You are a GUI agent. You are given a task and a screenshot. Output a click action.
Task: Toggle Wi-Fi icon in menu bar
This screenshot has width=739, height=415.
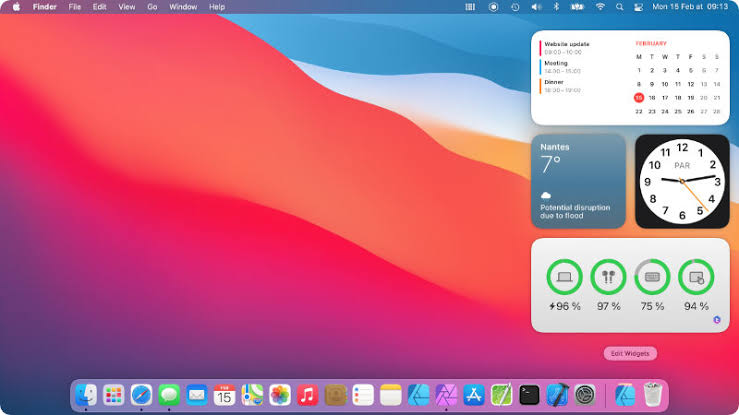pyautogui.click(x=600, y=7)
